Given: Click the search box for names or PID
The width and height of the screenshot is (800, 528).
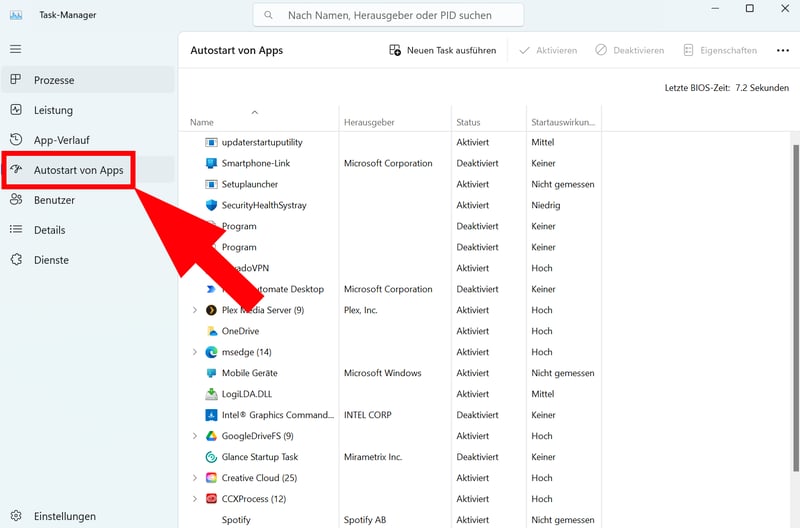Looking at the screenshot, I should click(x=388, y=15).
